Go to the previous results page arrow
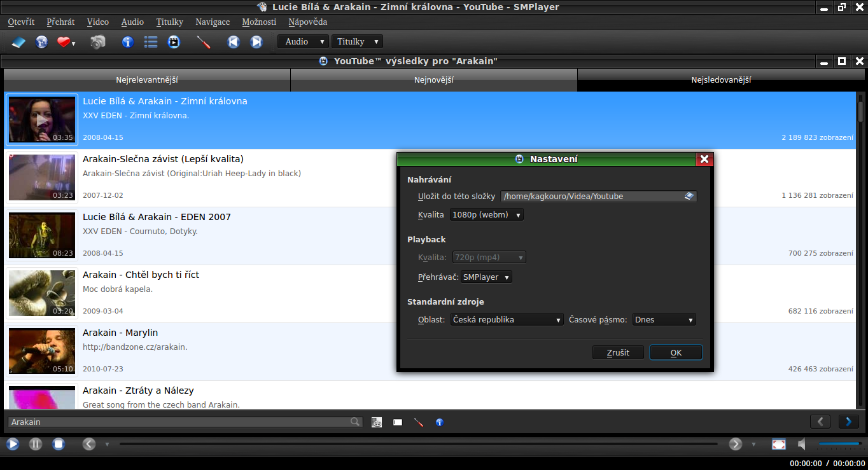Screen dimensions: 868x470 click(820, 422)
